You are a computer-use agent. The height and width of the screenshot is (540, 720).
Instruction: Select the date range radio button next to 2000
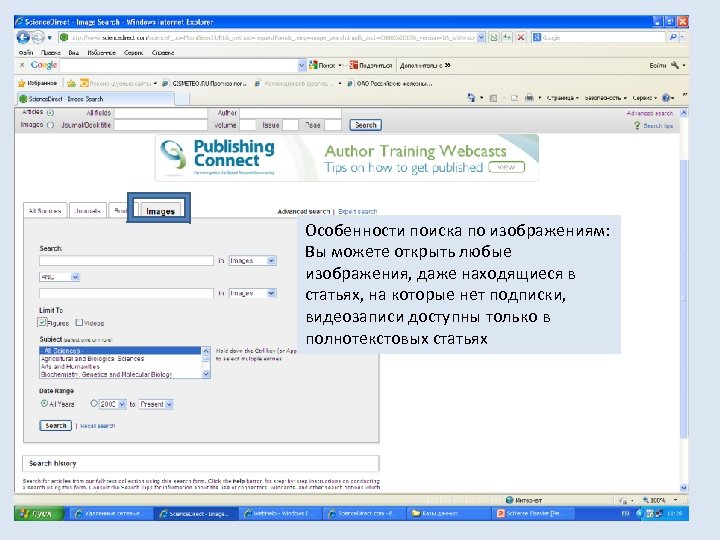94,404
